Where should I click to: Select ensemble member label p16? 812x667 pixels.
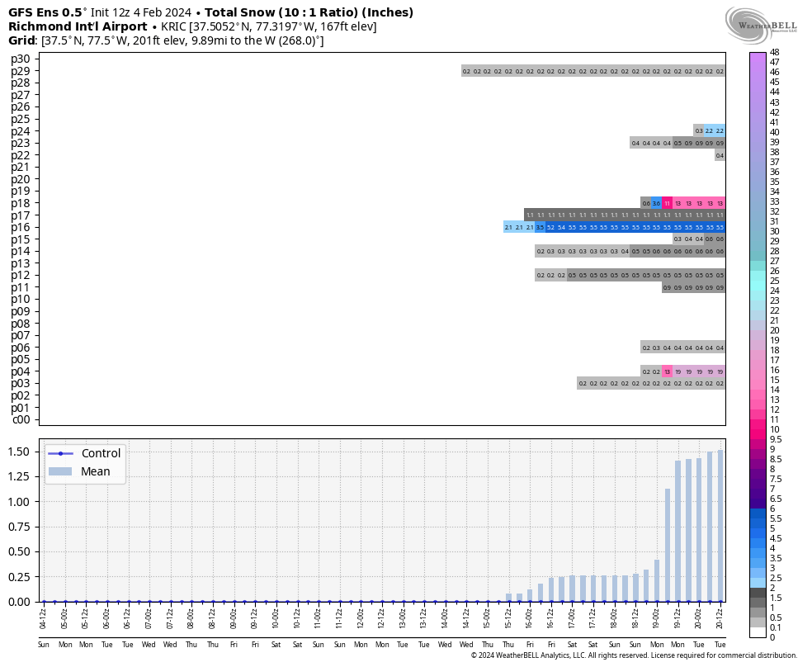click(21, 227)
